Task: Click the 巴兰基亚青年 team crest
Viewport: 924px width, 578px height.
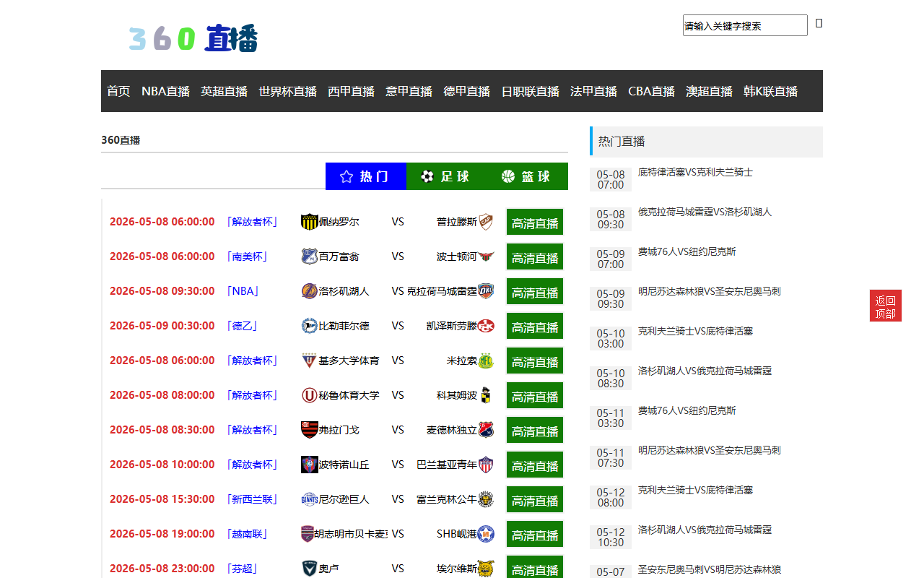Action: [486, 465]
